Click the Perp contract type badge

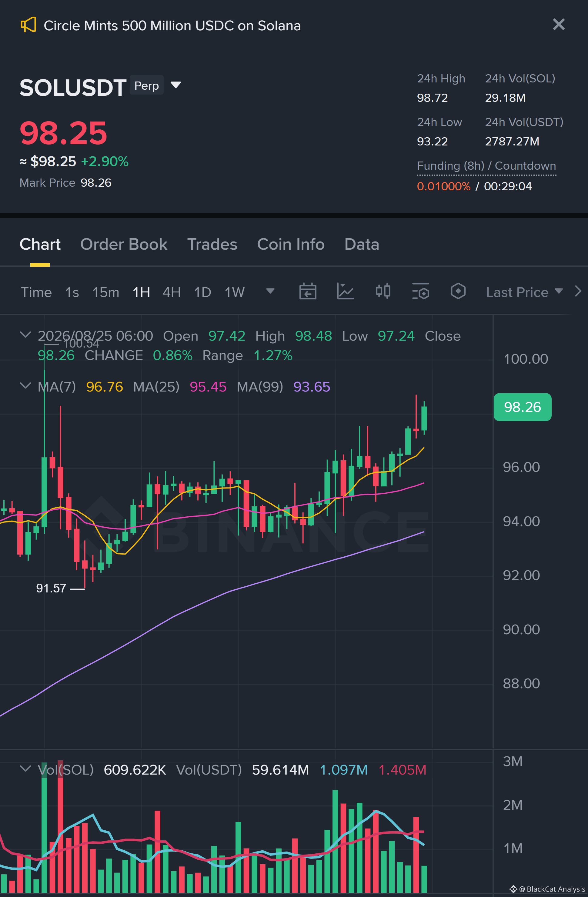[147, 85]
